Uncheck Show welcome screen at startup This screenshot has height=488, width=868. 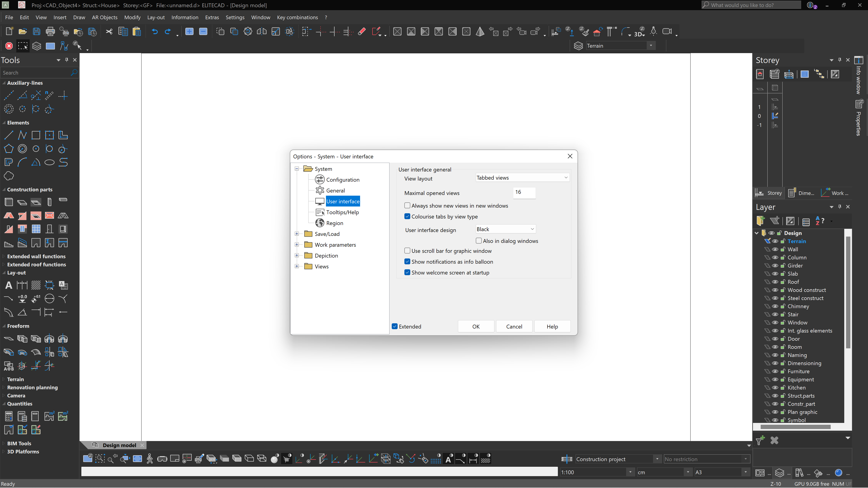[x=407, y=272]
